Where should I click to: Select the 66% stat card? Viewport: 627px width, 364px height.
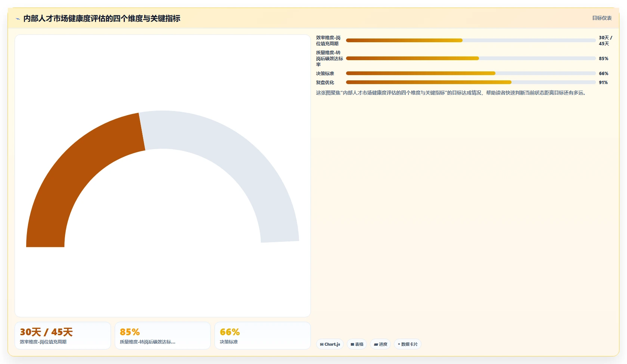point(263,336)
